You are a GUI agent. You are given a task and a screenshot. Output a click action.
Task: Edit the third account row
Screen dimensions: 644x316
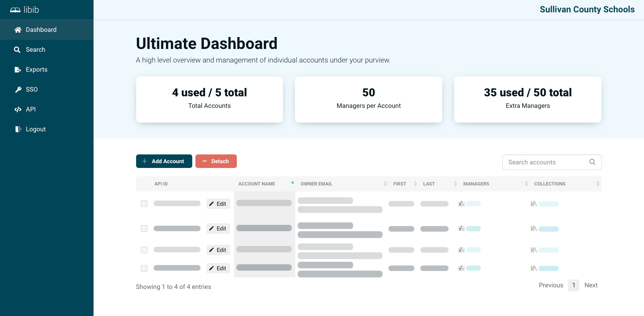point(218,250)
